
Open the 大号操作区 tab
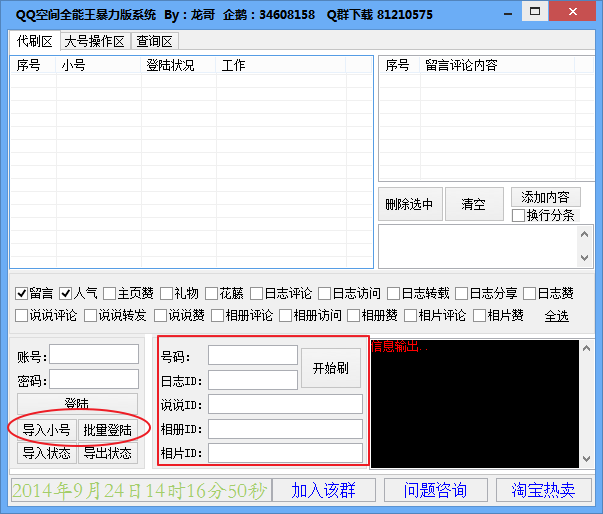[x=95, y=42]
